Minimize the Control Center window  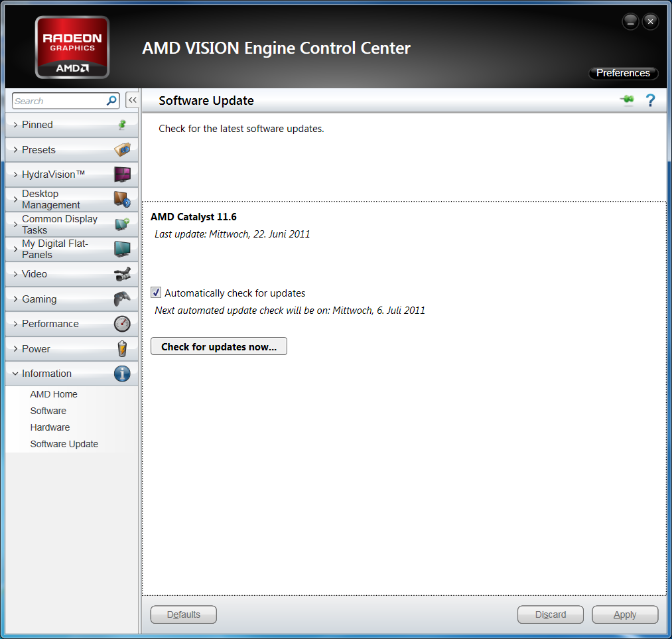tap(630, 21)
